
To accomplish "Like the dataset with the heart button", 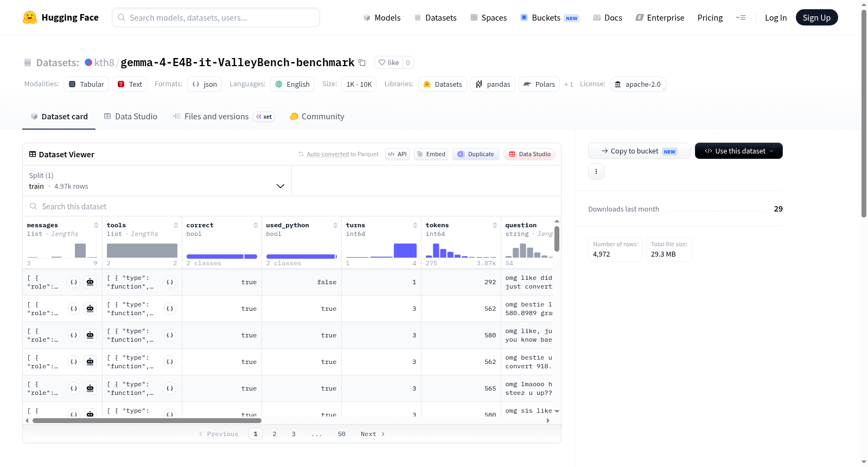I will (388, 62).
